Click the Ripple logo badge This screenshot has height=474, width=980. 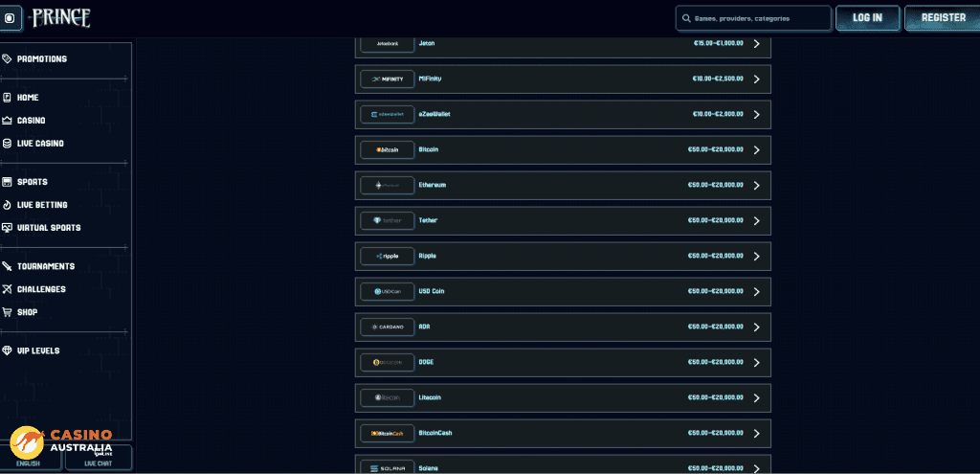coord(388,257)
